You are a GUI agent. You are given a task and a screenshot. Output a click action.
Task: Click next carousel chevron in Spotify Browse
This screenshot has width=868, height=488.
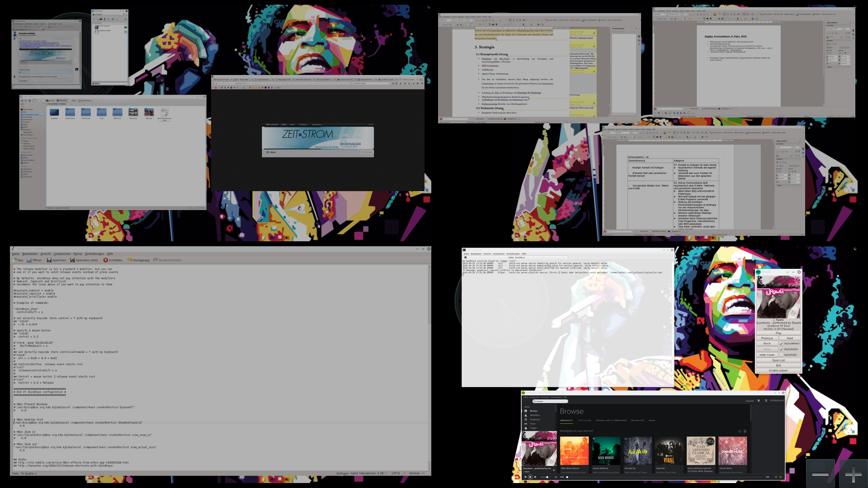(745, 431)
